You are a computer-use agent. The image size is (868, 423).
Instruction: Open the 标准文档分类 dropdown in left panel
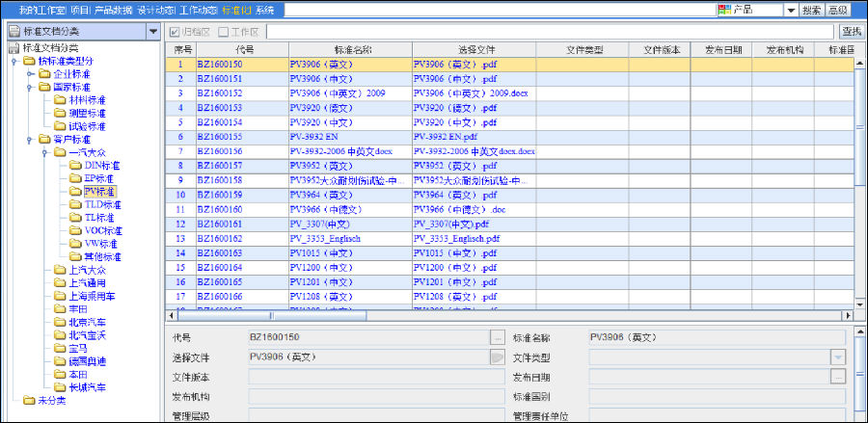152,32
